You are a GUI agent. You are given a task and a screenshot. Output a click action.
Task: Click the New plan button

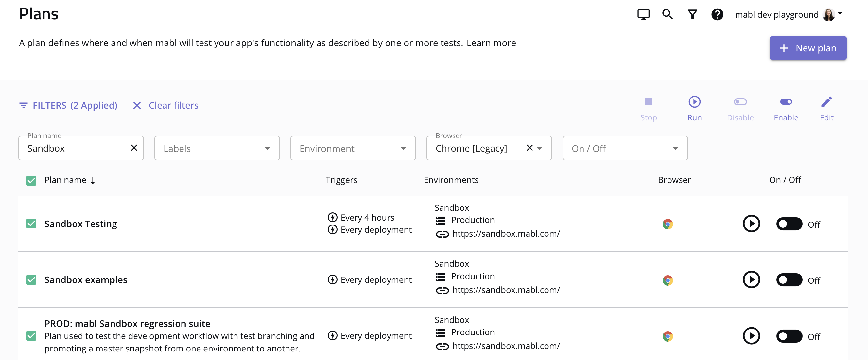coord(808,48)
